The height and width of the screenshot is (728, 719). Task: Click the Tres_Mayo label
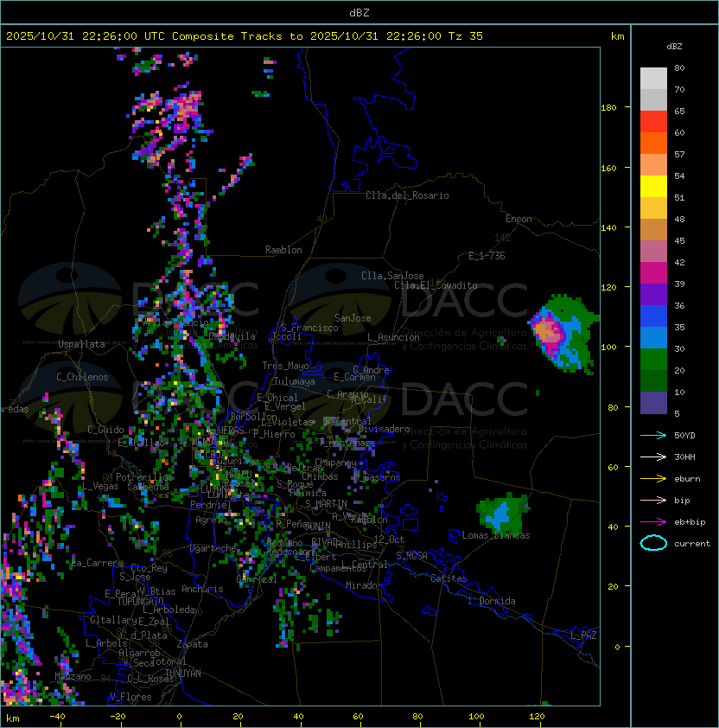(285, 366)
